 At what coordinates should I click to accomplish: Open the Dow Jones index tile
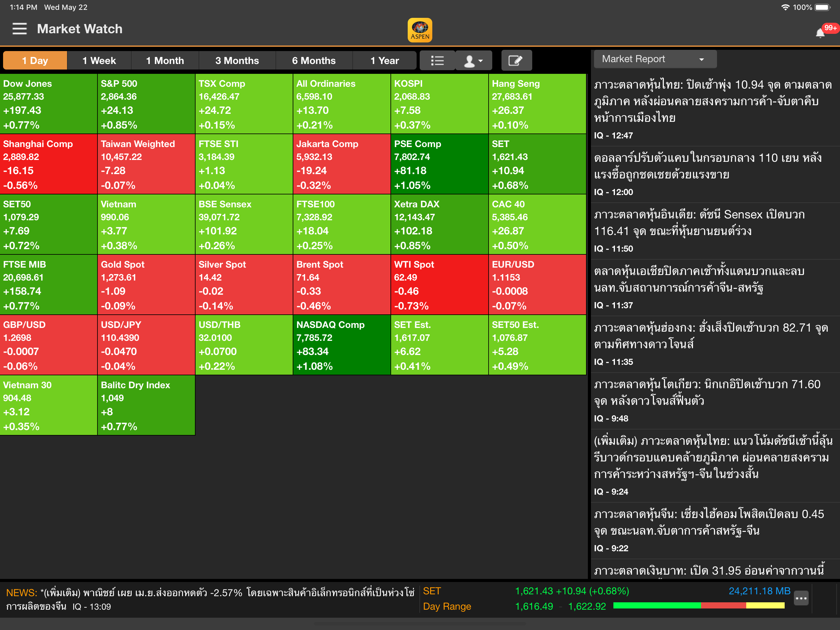click(x=49, y=104)
